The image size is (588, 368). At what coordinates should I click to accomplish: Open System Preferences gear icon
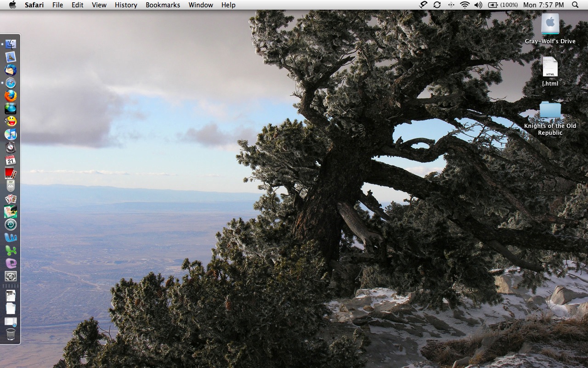coord(11,276)
